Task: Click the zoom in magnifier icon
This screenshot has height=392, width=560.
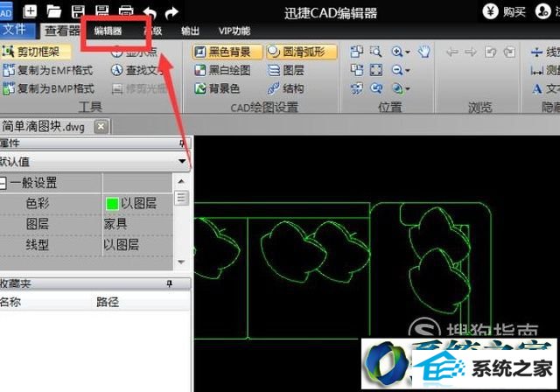Action: click(396, 52)
